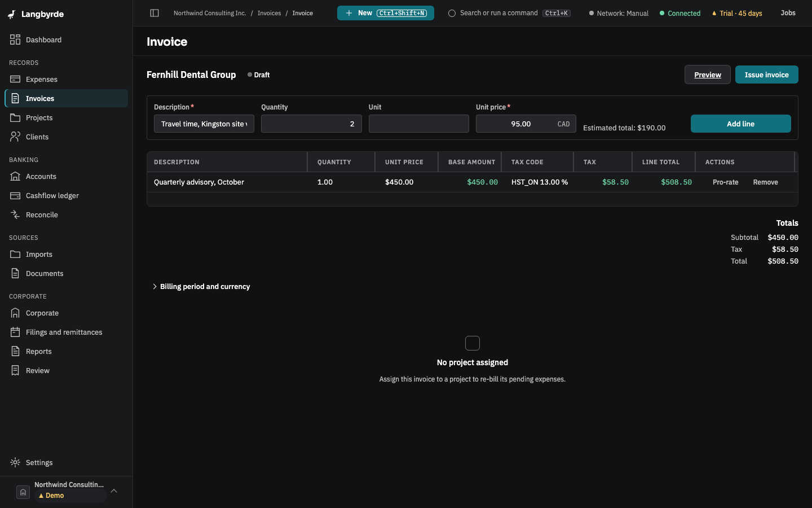Click the Draft status badge
The image size is (812, 508).
259,75
